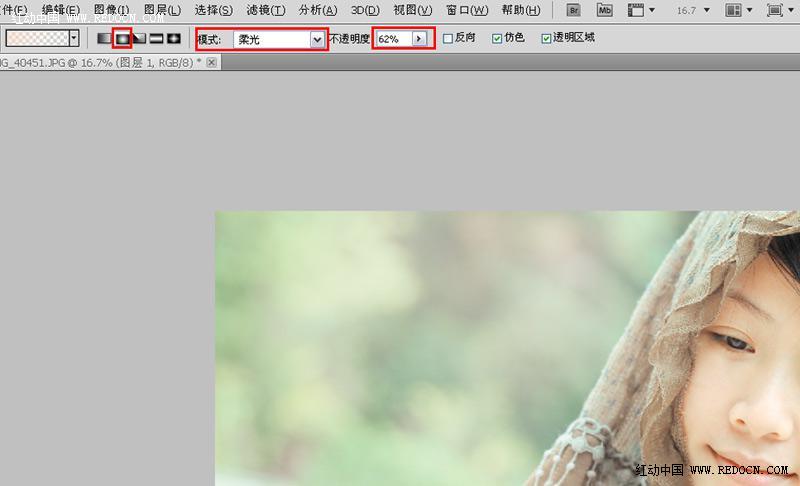Select the reflected gradient type icon
The image size is (800, 486).
tap(157, 38)
